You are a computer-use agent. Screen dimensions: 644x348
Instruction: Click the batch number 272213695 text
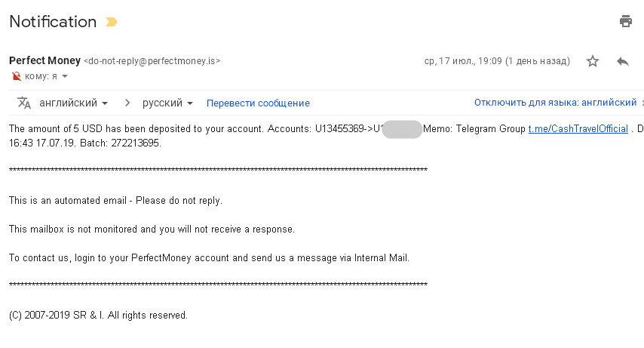coord(135,143)
